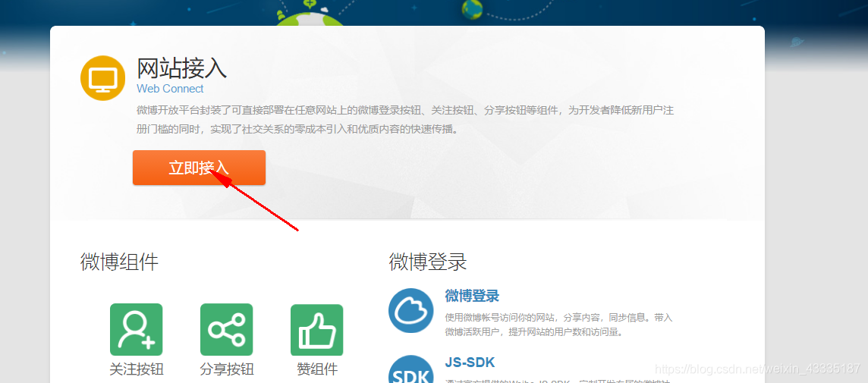Screen dimensions: 868x383
Task: Click the paragraph starting 微博开放平台封装了
Action: pos(405,120)
